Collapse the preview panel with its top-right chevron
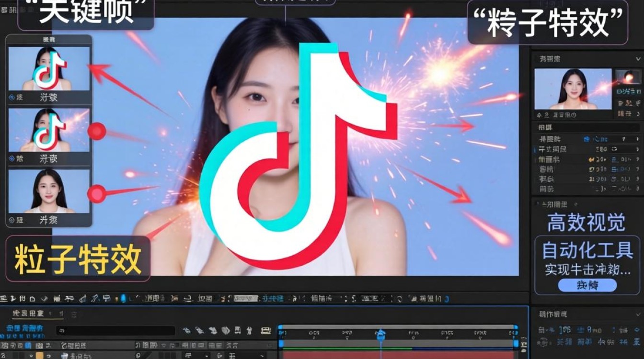 [638, 59]
